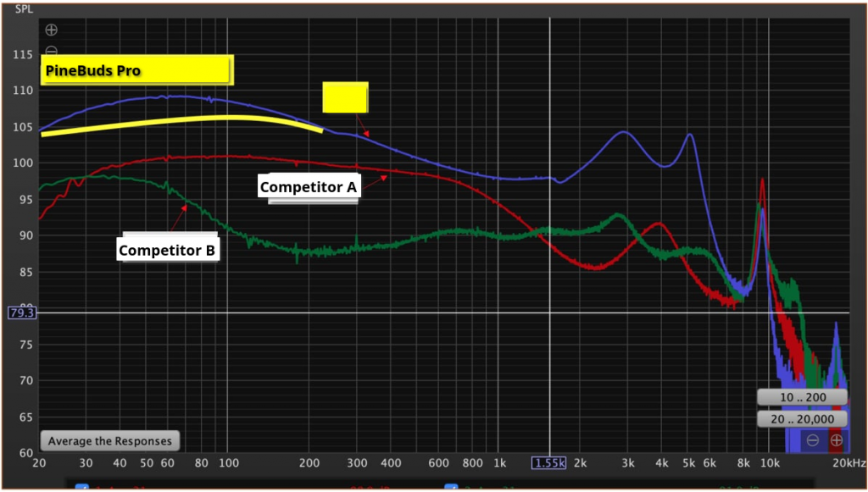Zoom out the frequency axis
The height and width of the screenshot is (492, 868).
pos(812,440)
